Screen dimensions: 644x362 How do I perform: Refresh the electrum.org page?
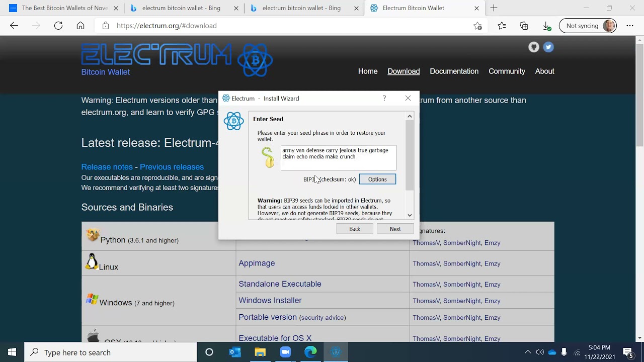pos(58,26)
